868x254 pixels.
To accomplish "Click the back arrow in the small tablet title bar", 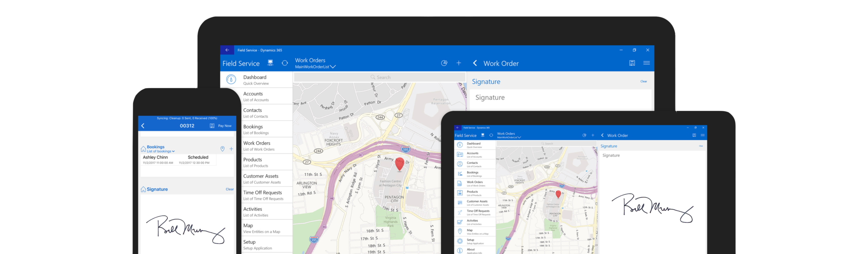I will pos(458,128).
